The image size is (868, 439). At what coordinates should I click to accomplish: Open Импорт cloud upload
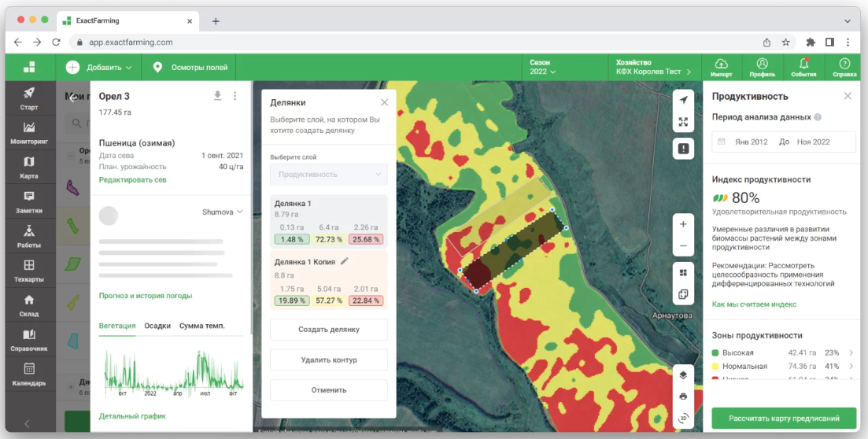(x=721, y=67)
